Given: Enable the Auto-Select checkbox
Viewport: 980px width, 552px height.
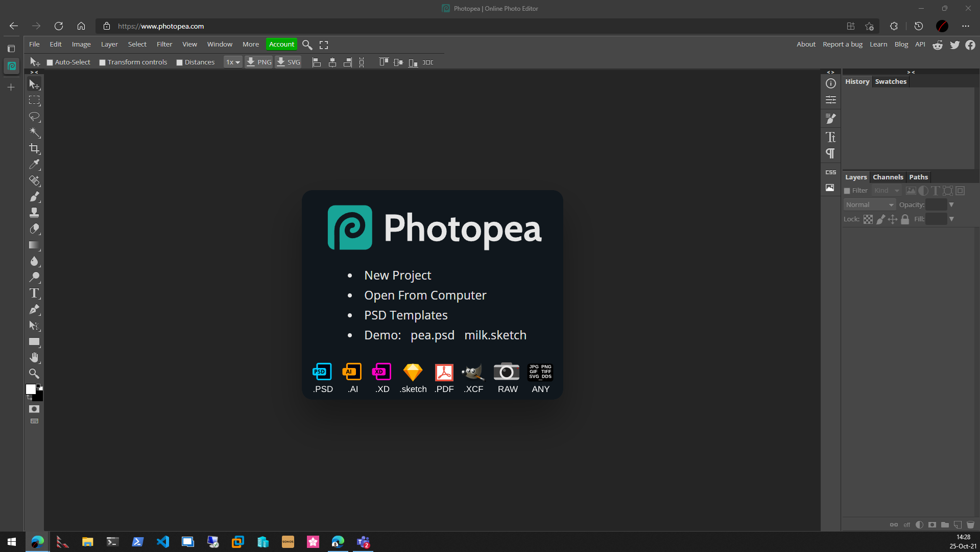Looking at the screenshot, I should coord(50,62).
